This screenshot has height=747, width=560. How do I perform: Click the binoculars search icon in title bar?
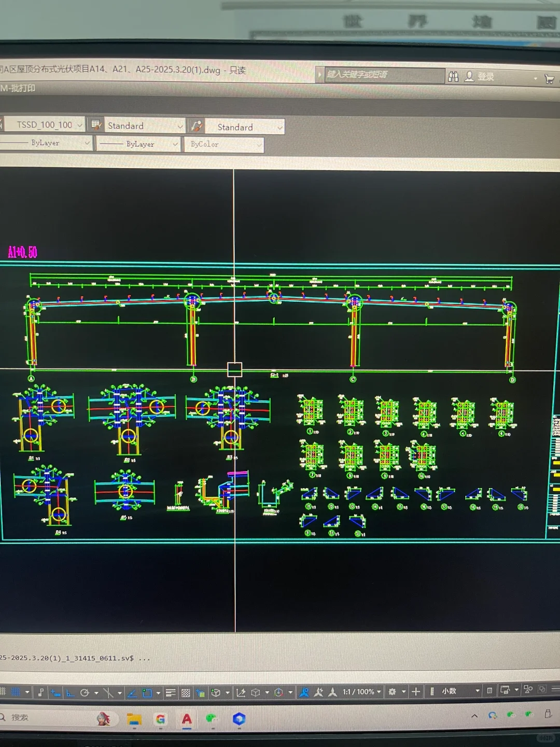click(453, 76)
